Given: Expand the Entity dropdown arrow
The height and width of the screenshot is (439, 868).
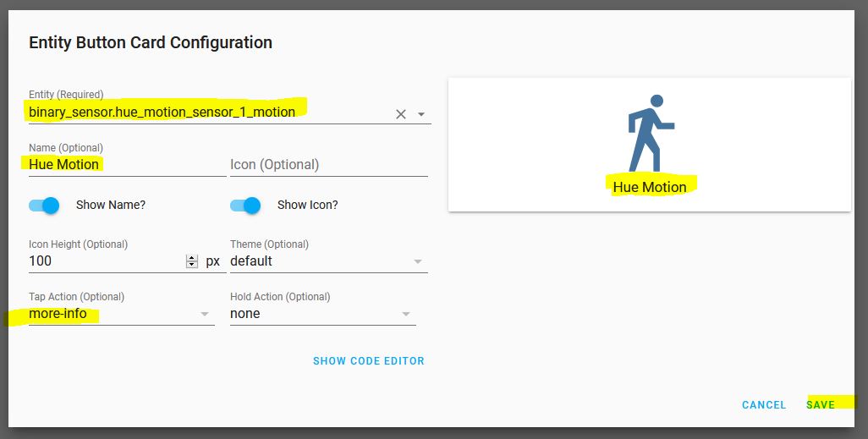Looking at the screenshot, I should click(421, 114).
